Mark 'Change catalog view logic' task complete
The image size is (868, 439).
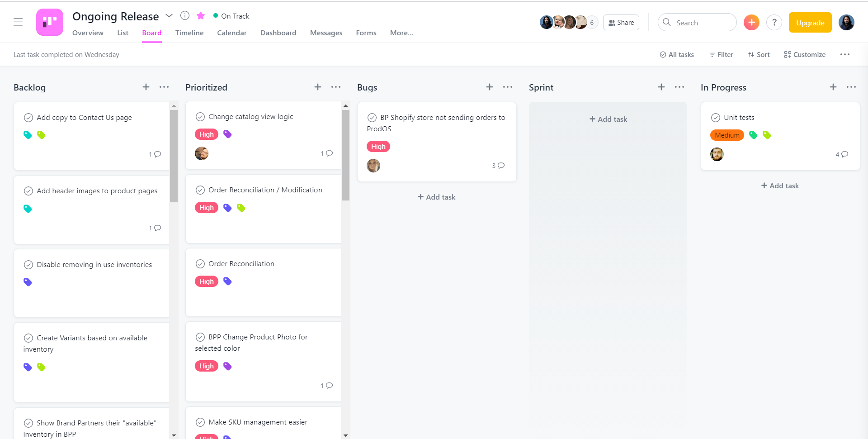click(x=200, y=117)
